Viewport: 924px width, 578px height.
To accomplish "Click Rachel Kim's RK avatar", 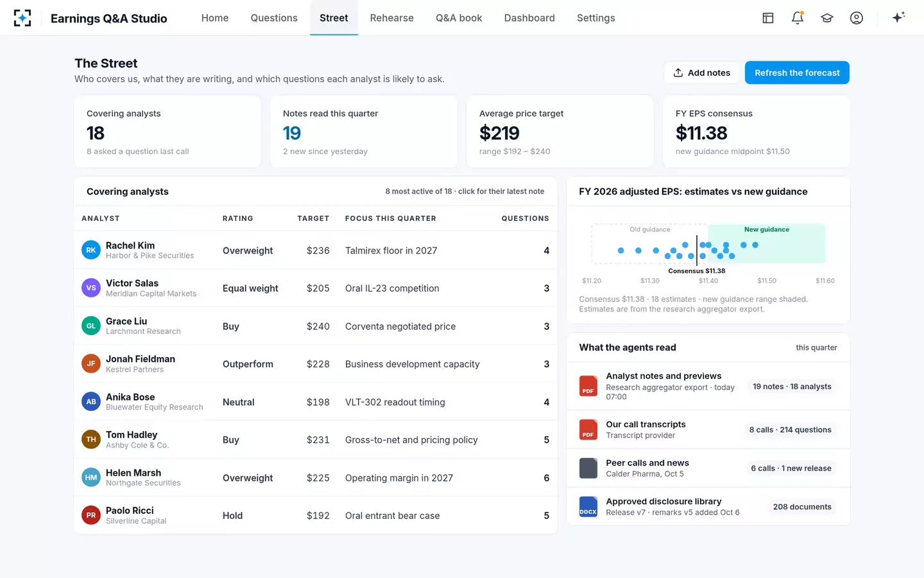I will (91, 250).
